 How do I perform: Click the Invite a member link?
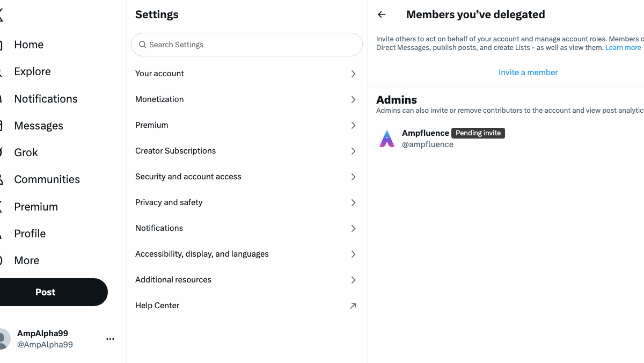[x=528, y=72]
